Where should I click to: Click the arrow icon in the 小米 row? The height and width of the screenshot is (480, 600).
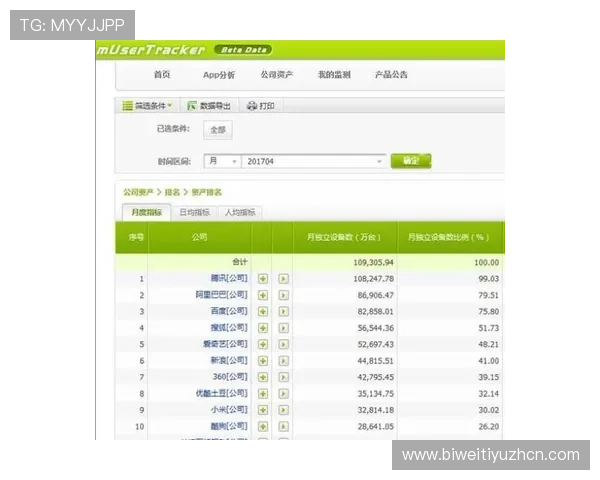click(283, 409)
